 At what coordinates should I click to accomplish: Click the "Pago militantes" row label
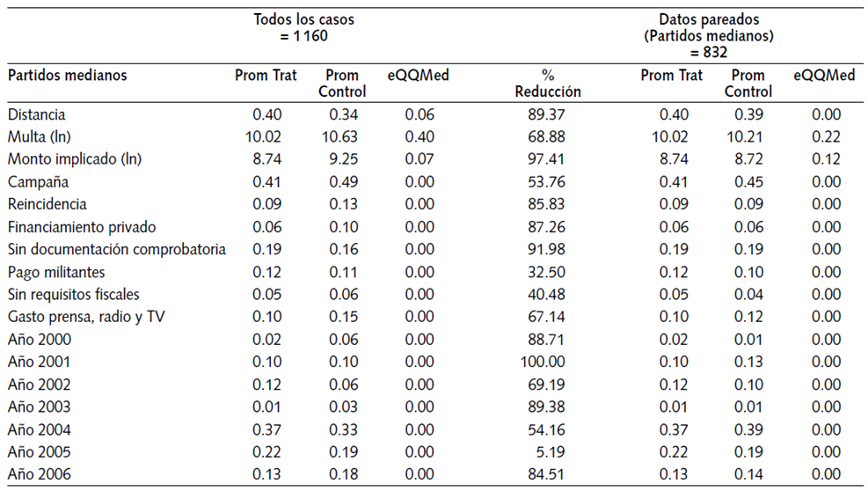point(56,272)
